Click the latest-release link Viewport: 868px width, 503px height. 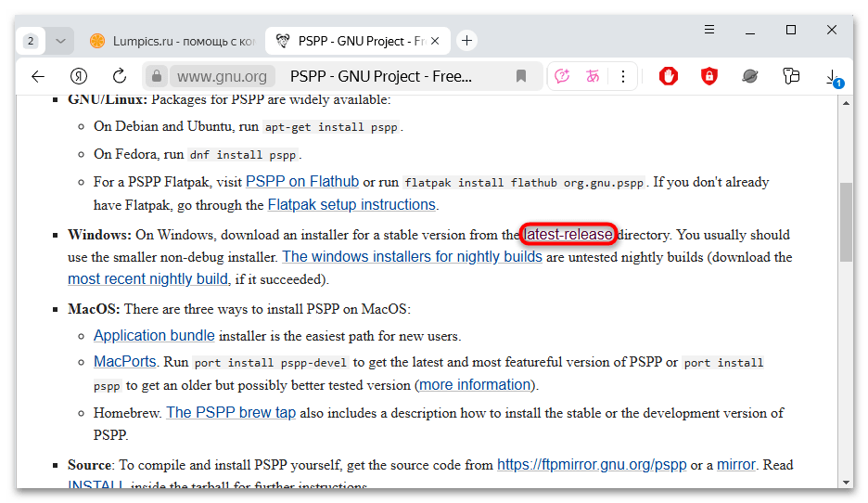[568, 235]
